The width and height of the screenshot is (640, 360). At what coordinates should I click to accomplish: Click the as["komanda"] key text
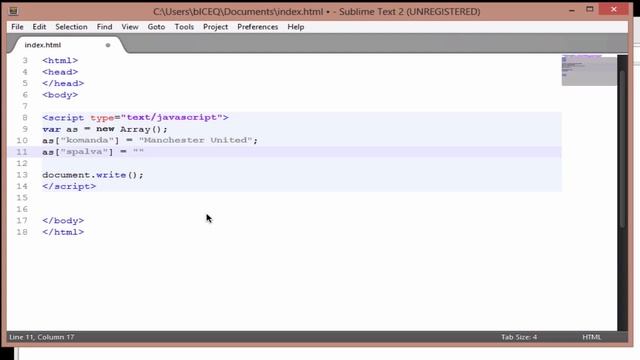[x=81, y=140]
